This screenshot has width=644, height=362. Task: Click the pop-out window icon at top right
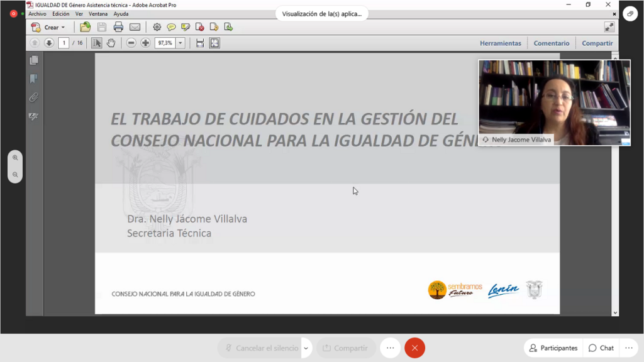(x=630, y=14)
